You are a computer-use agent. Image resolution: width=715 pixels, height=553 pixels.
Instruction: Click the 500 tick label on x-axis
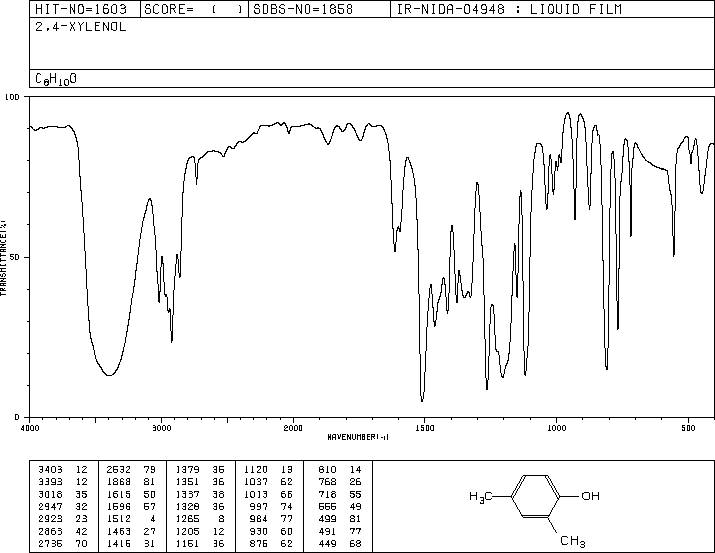click(x=688, y=428)
